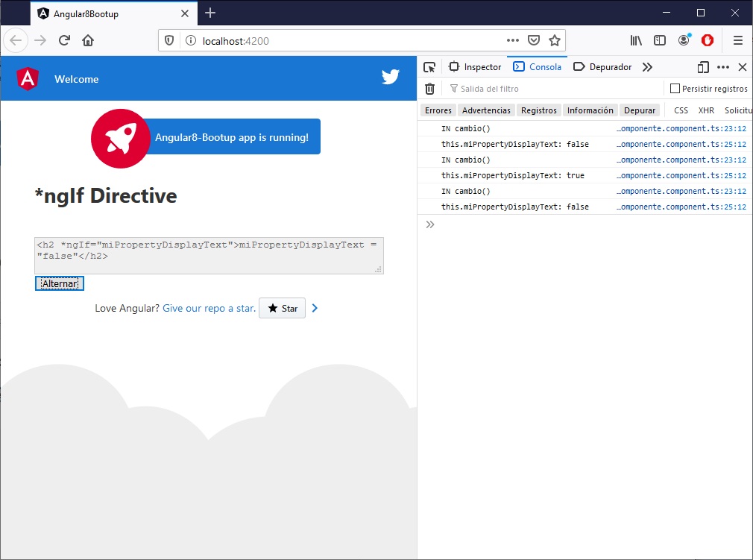Open Responsive Design Mode in devtools toolbar

click(x=702, y=67)
